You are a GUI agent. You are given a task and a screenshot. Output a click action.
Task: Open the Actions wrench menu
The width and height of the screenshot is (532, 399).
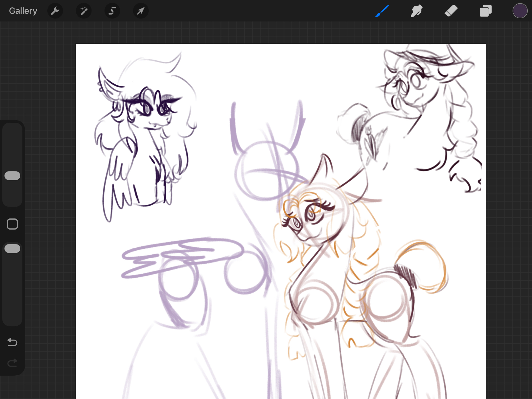[x=55, y=11]
